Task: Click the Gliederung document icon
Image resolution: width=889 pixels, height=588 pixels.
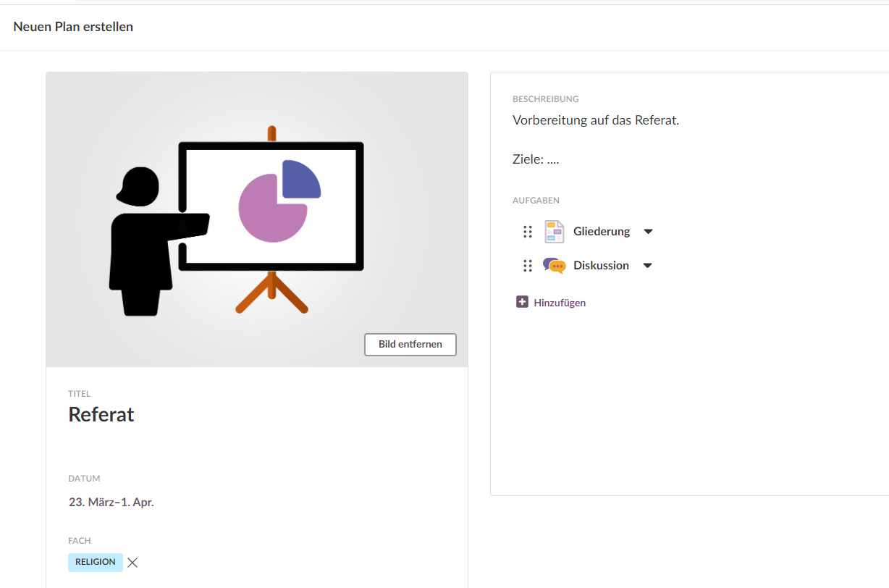Action: [x=554, y=232]
